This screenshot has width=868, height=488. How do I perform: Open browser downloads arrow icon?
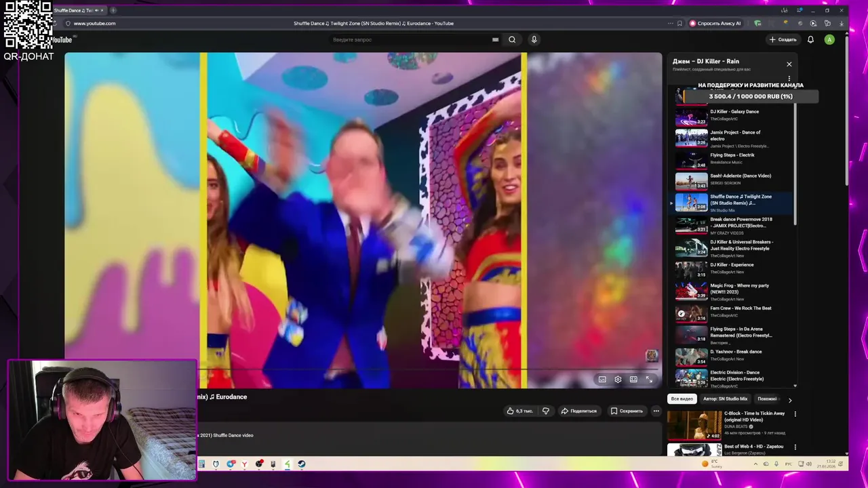tap(842, 23)
